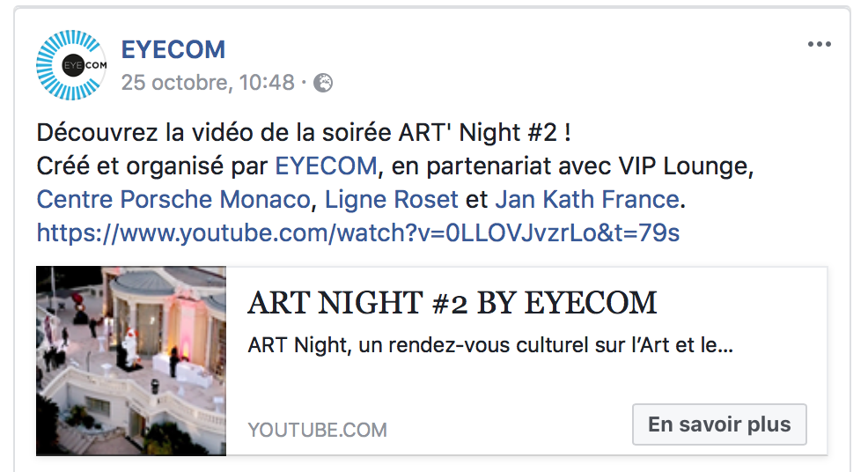Screen dimensions: 868x472
Task: Follow the youtube.com/watch URL in post
Action: tap(358, 232)
